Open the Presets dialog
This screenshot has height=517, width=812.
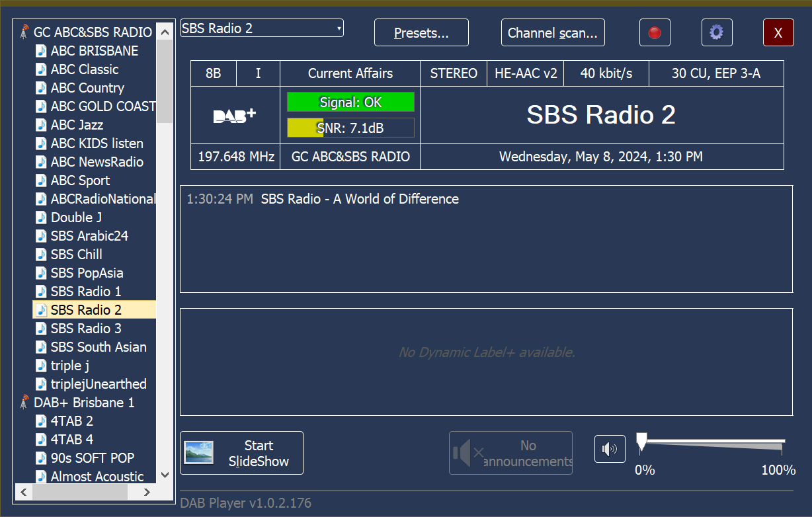(421, 32)
